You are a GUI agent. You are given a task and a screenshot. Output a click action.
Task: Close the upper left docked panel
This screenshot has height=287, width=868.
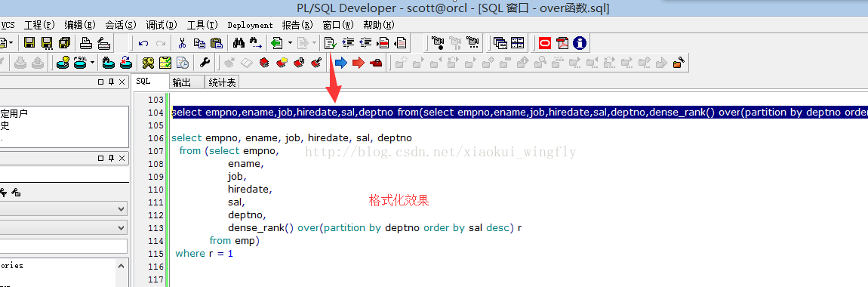pos(122,82)
